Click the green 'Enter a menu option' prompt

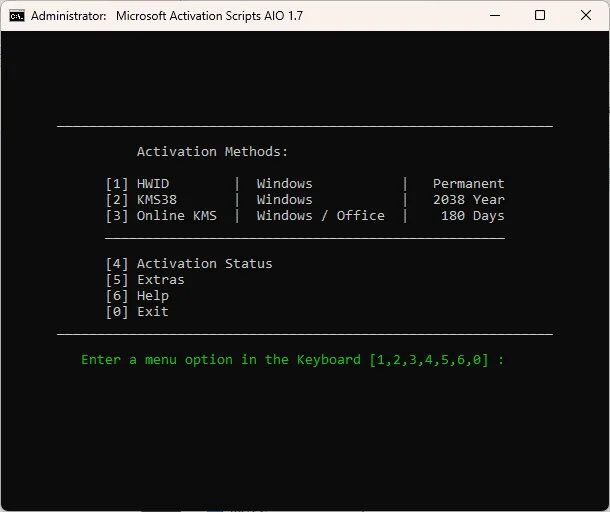(x=293, y=360)
